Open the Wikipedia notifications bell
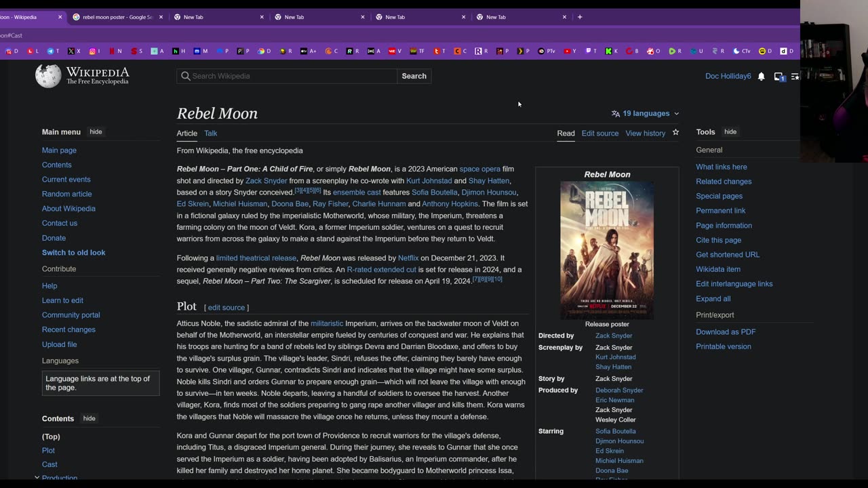Screen dimensions: 868x488 click(761, 77)
